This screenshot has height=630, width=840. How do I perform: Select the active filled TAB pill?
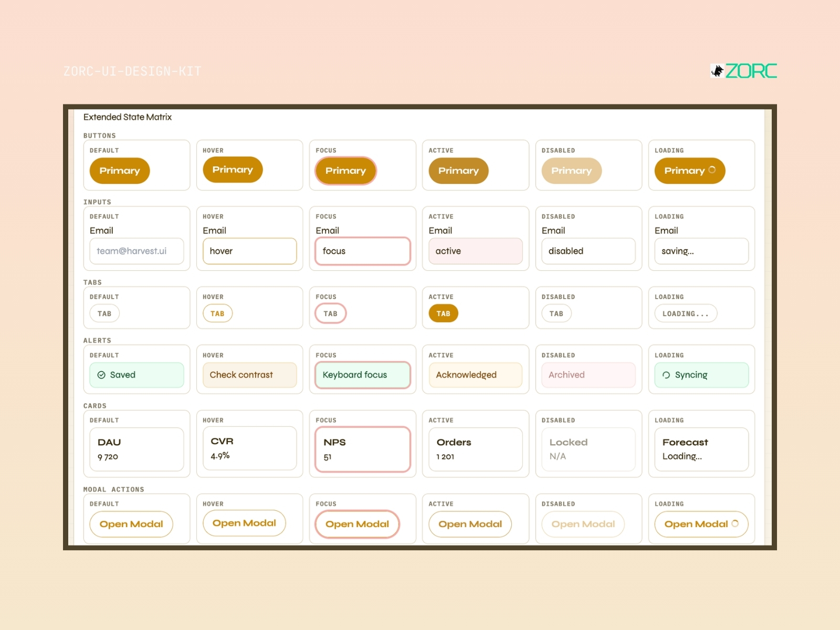click(x=443, y=313)
